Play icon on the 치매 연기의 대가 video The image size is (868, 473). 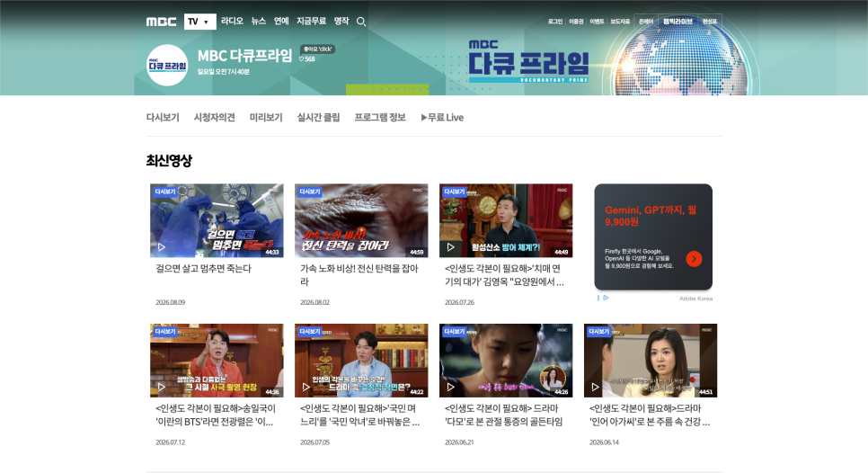click(450, 247)
